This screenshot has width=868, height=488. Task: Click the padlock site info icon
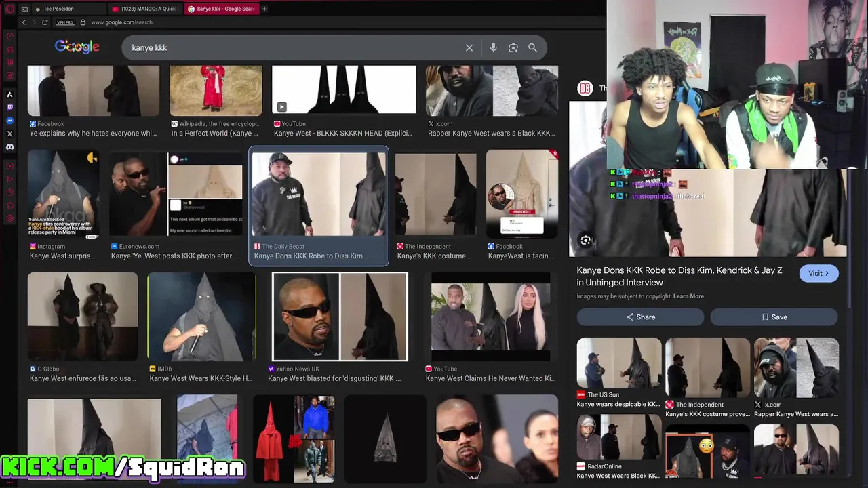83,22
